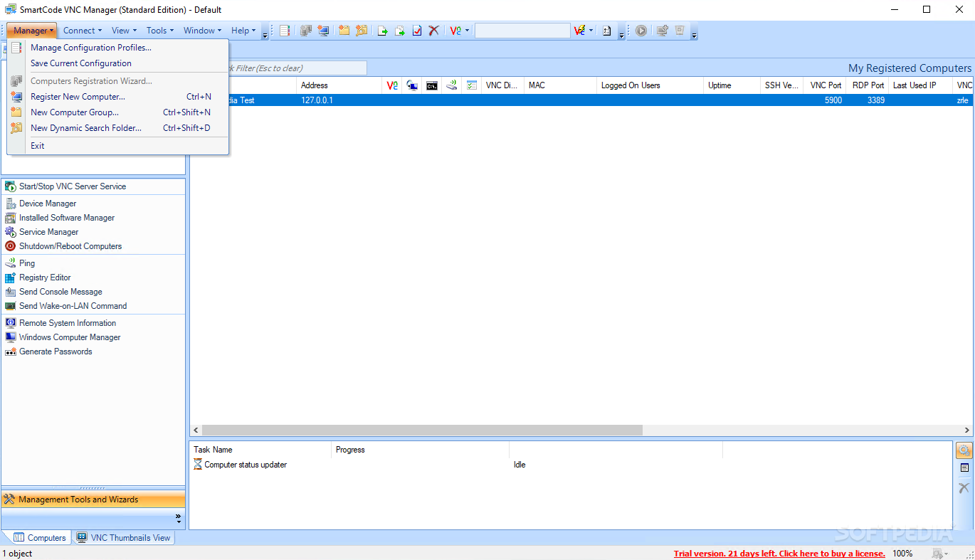Click Exit in Manager menu
Viewport: 975px width, 560px height.
[x=117, y=146]
